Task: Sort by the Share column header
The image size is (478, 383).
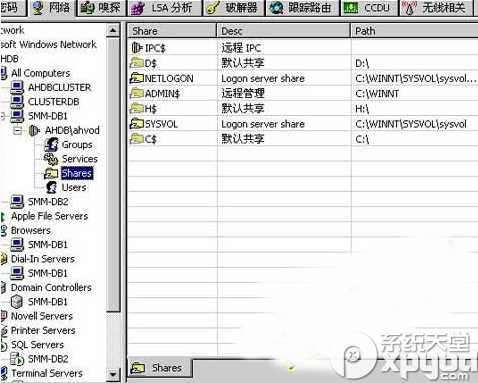Action: (172, 31)
